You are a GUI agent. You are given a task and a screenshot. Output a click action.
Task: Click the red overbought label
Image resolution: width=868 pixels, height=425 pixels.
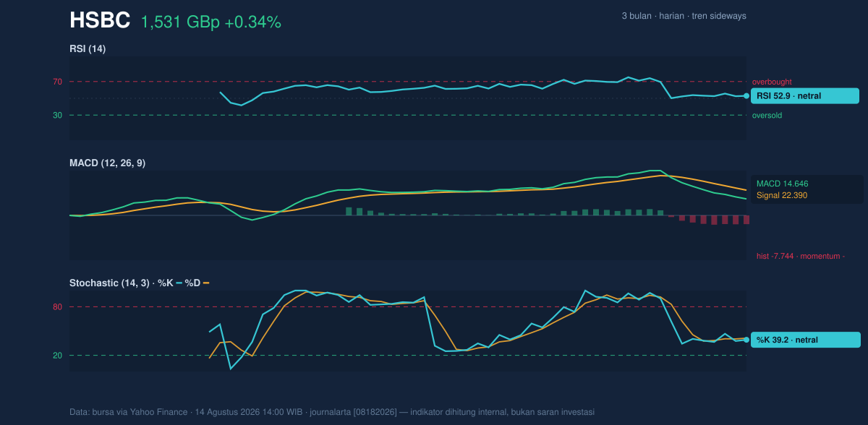point(772,82)
